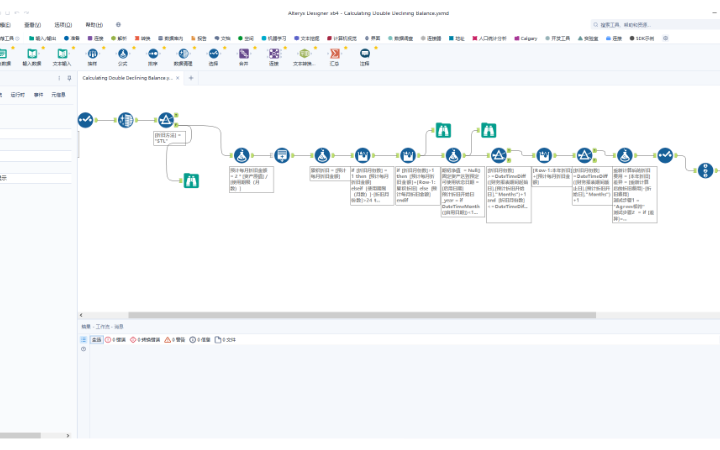The width and height of the screenshot is (720, 450).
Task: Click the configuration panel's right scroll arrow
Action: click(x=68, y=435)
